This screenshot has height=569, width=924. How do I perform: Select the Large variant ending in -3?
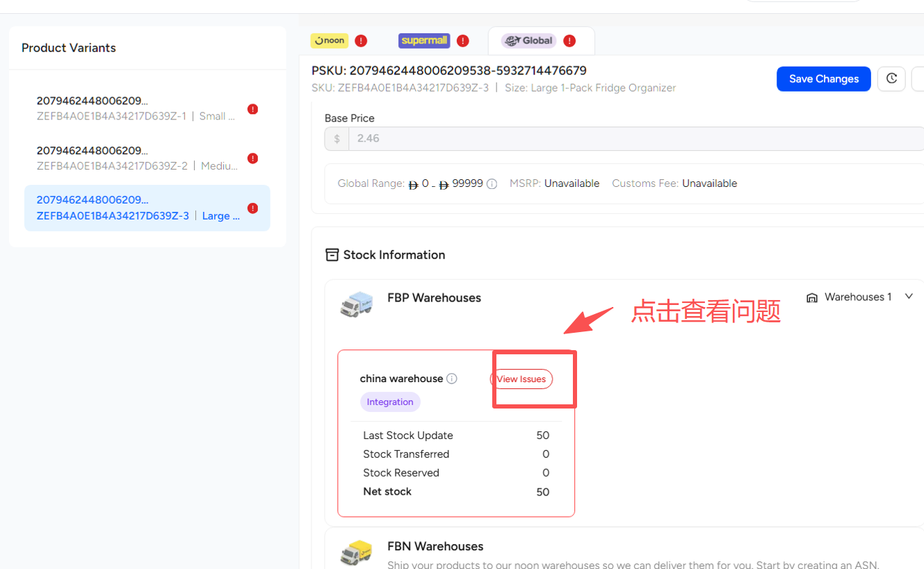point(147,208)
